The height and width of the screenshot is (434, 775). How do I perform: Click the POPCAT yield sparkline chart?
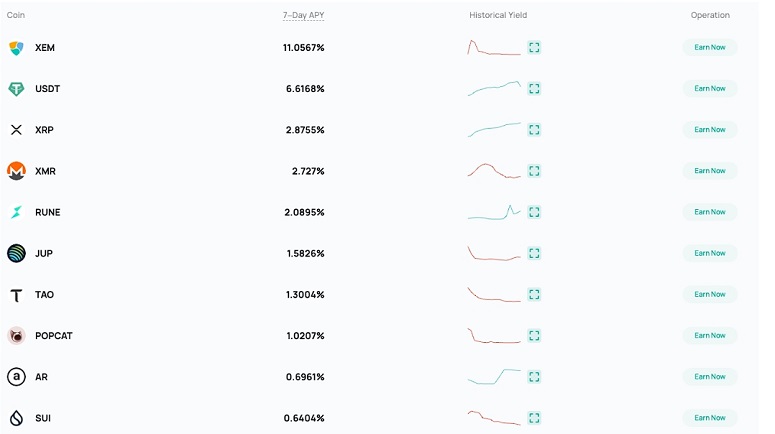point(494,336)
